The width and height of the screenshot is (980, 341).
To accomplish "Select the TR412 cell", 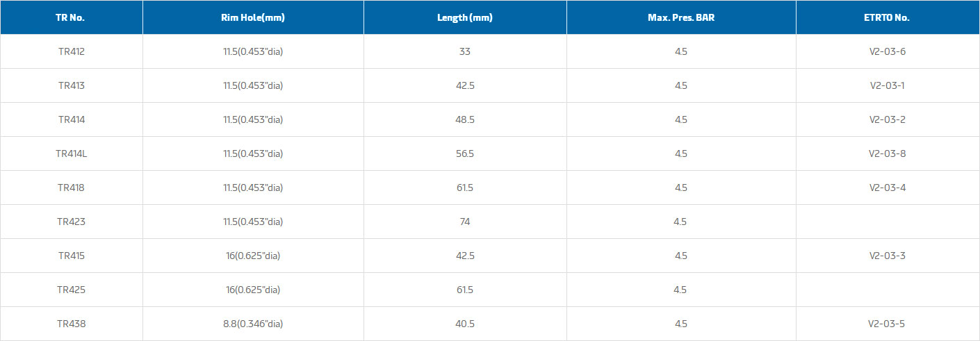I will 71,51.
